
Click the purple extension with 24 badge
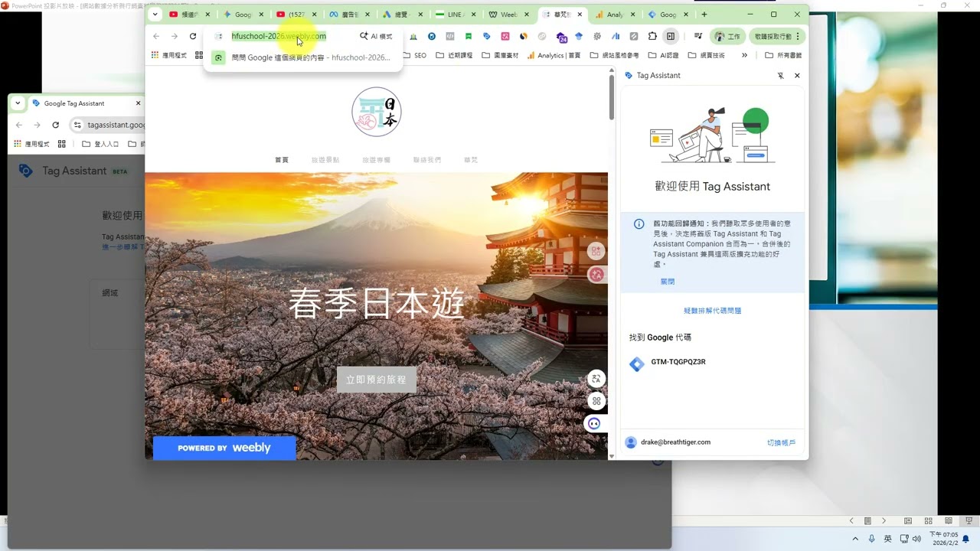click(561, 37)
